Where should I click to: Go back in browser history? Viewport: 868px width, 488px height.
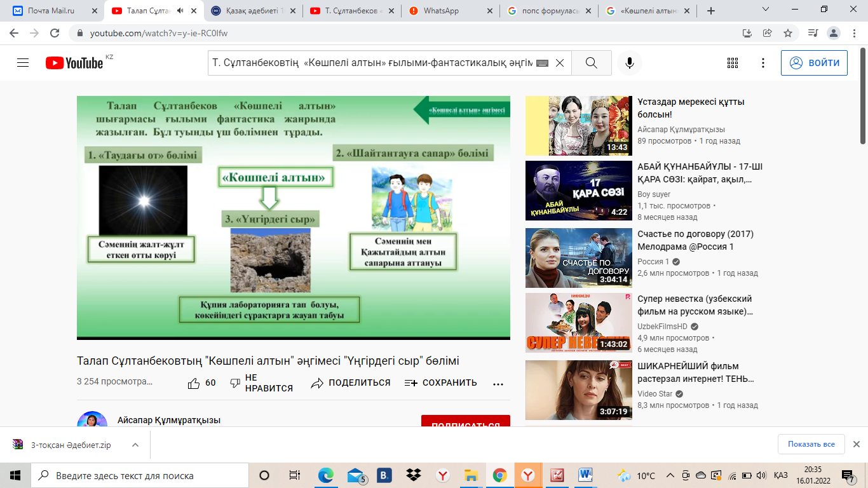[14, 33]
